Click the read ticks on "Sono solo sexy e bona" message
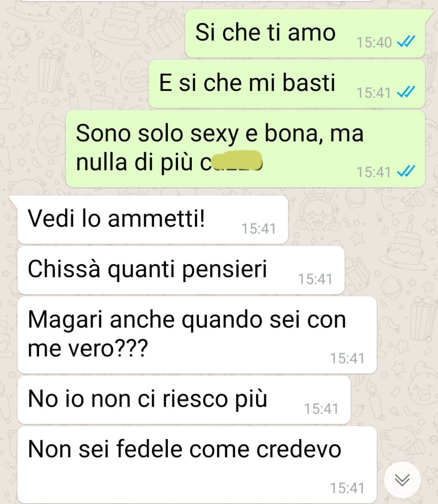The image size is (438, 504). pyautogui.click(x=405, y=172)
